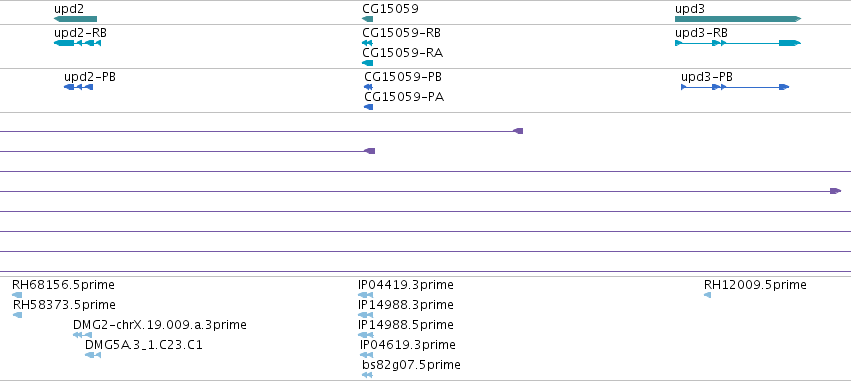Click the IP14988.5prime label
851x381 pixels.
tap(405, 325)
